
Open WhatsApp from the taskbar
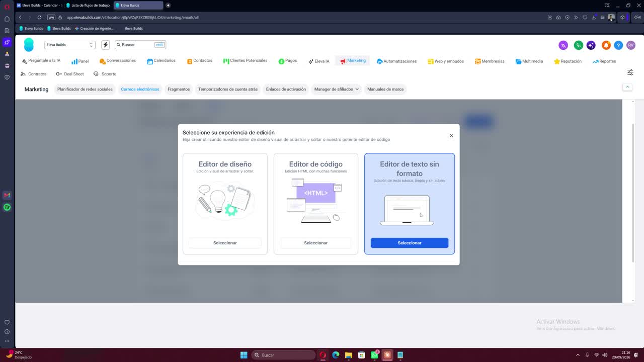[x=374, y=355]
